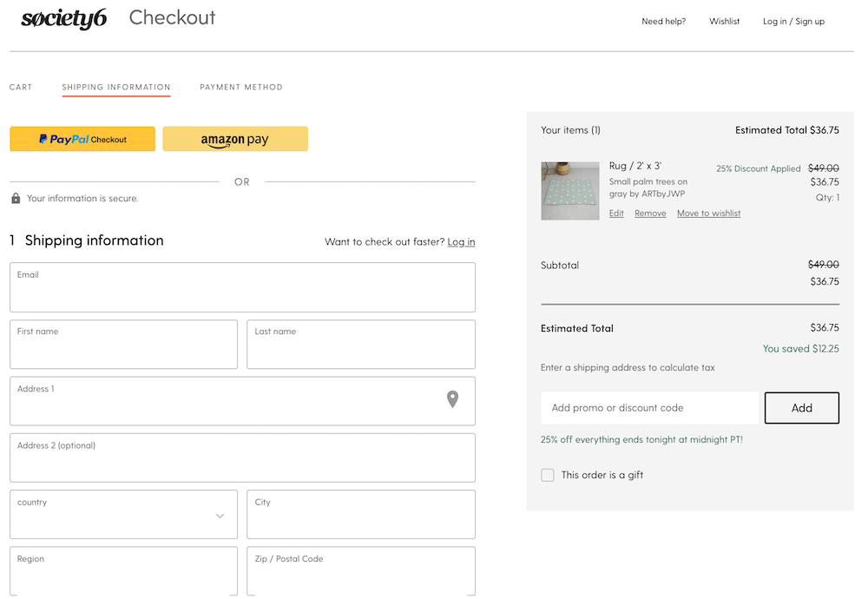Click the padlock secure icon
The height and width of the screenshot is (599, 868).
[x=16, y=199]
